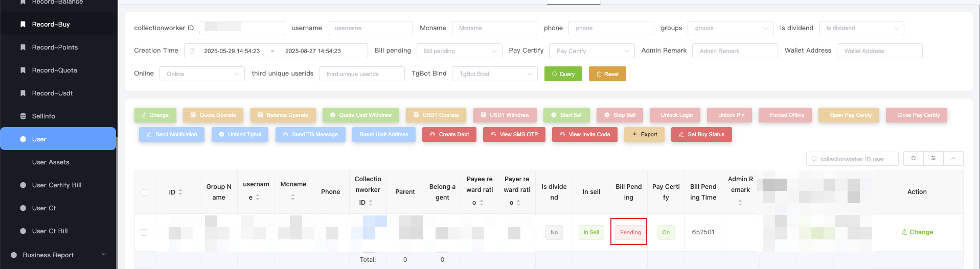The image size is (980, 269).
Task: Tick the select-all checkbox in table header
Action: [145, 192]
